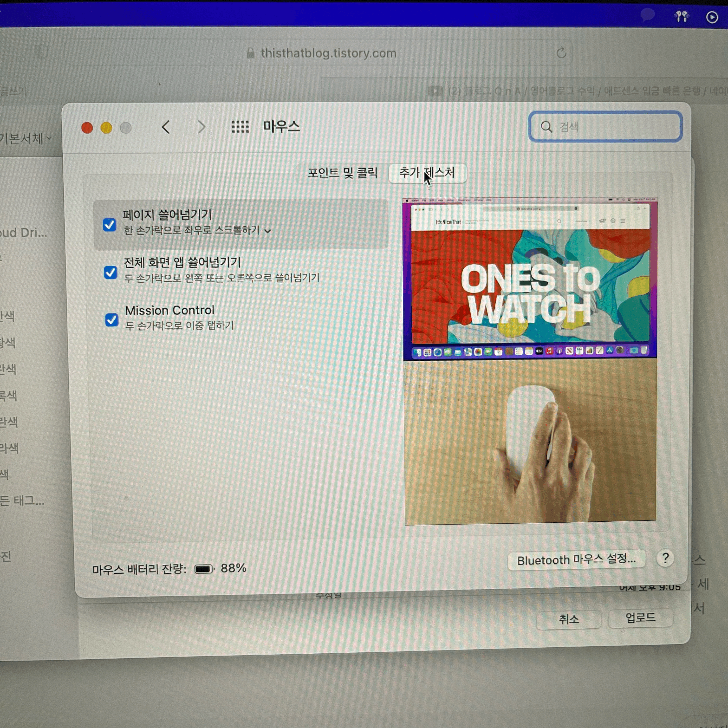Click the 전체 화면 앱 쓸어넘기기 label
This screenshot has height=728, width=728.
click(x=182, y=262)
